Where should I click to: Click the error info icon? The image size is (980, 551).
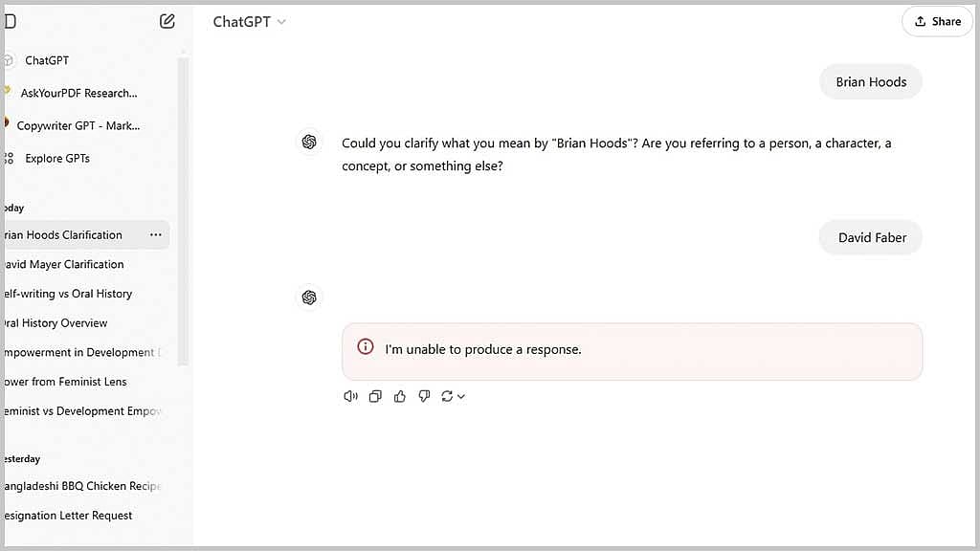pyautogui.click(x=366, y=346)
